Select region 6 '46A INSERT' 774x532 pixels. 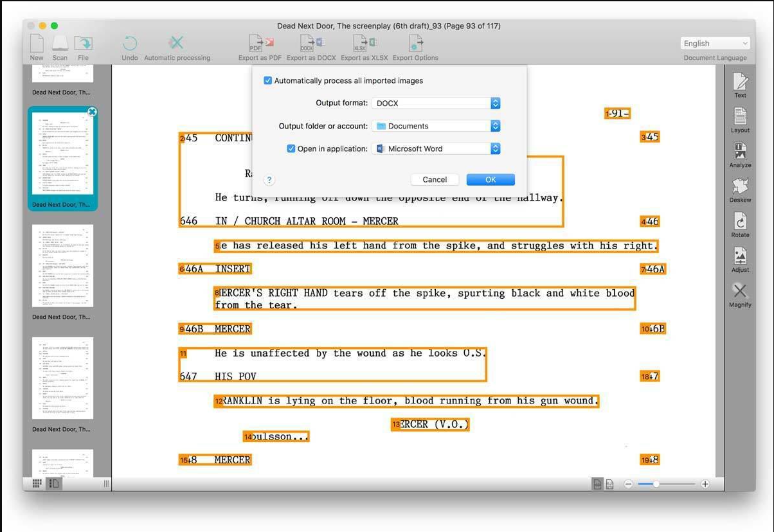(215, 269)
